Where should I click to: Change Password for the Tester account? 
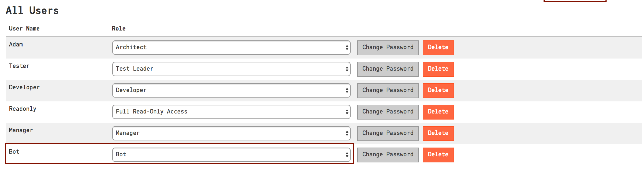tap(388, 69)
